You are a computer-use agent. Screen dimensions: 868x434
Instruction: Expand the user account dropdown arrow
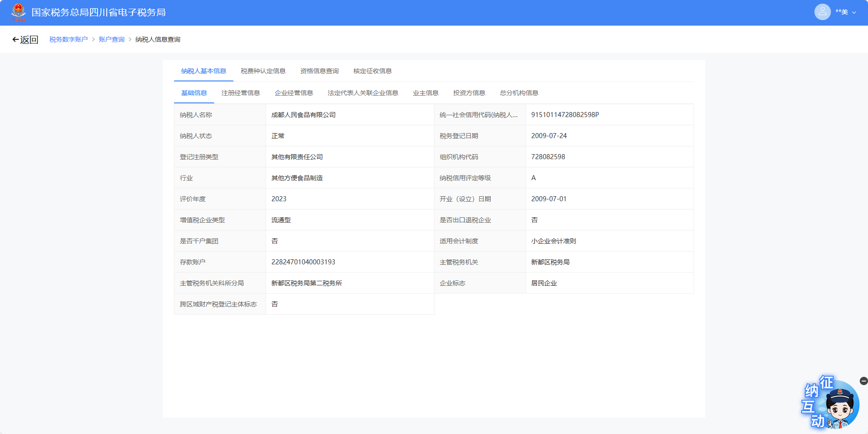click(x=854, y=13)
